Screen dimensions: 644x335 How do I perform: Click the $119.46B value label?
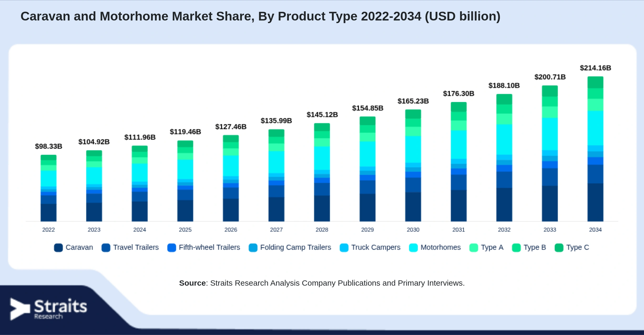pyautogui.click(x=185, y=132)
